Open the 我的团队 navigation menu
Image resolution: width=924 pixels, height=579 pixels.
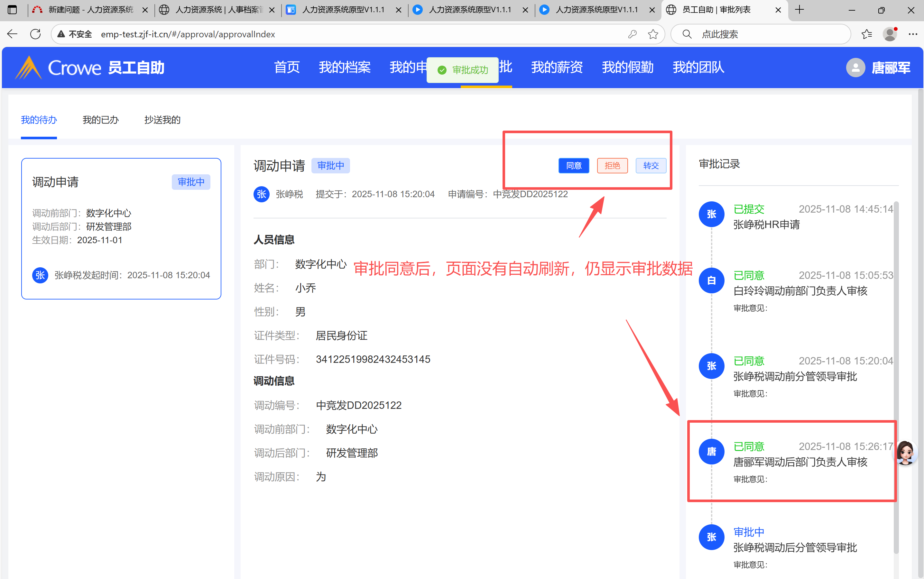[x=698, y=68]
